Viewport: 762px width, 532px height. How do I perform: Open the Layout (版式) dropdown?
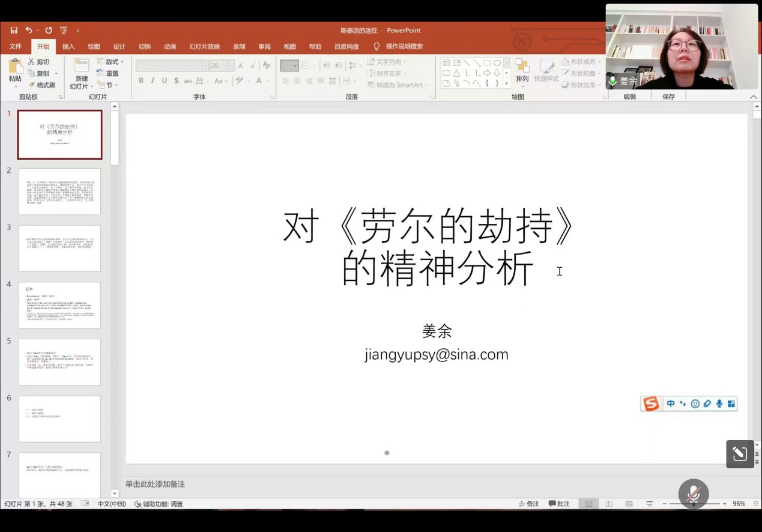click(x=111, y=62)
